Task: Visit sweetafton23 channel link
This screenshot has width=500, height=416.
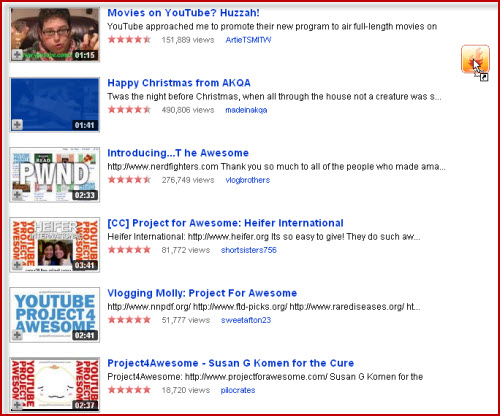Action: (246, 320)
